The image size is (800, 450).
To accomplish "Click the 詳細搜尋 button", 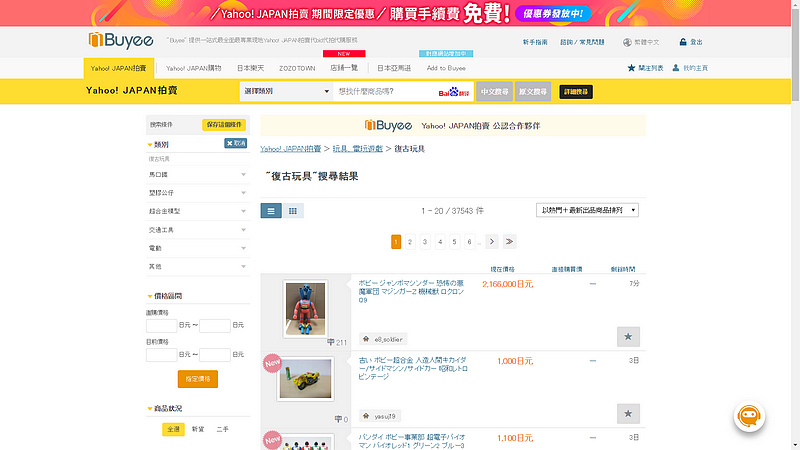I will click(576, 92).
